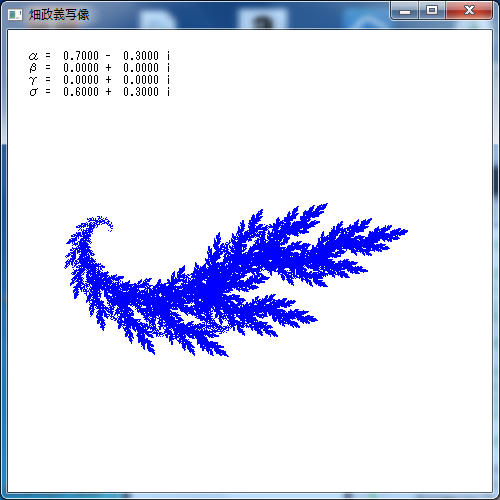The height and width of the screenshot is (500, 500).
Task: Close the 畑政義写像 window
Action: coord(469,11)
